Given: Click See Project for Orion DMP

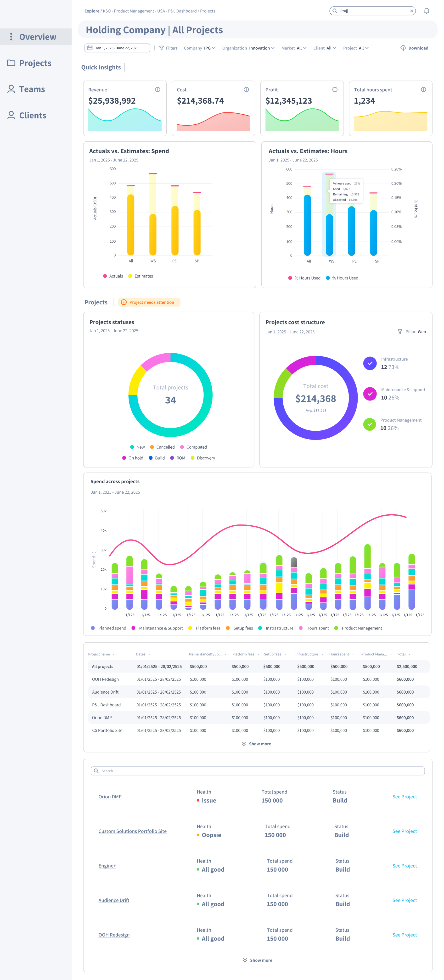Looking at the screenshot, I should pos(404,797).
